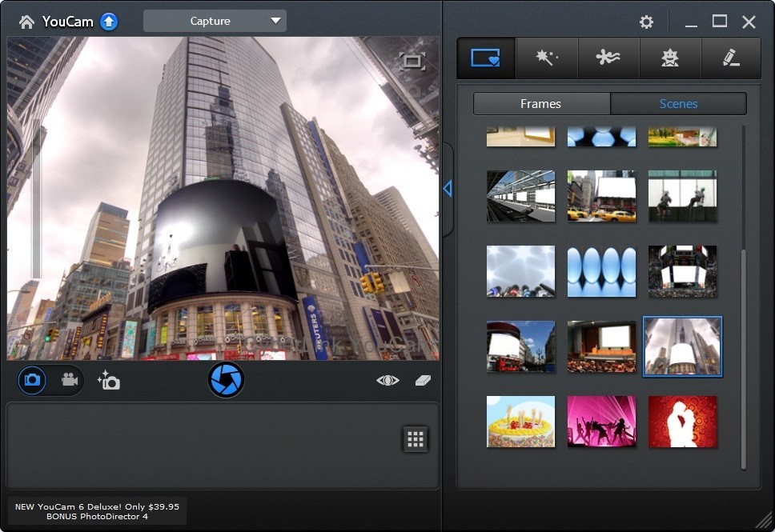The width and height of the screenshot is (775, 532).
Task: Open the Distortions effects panel
Action: pos(608,58)
